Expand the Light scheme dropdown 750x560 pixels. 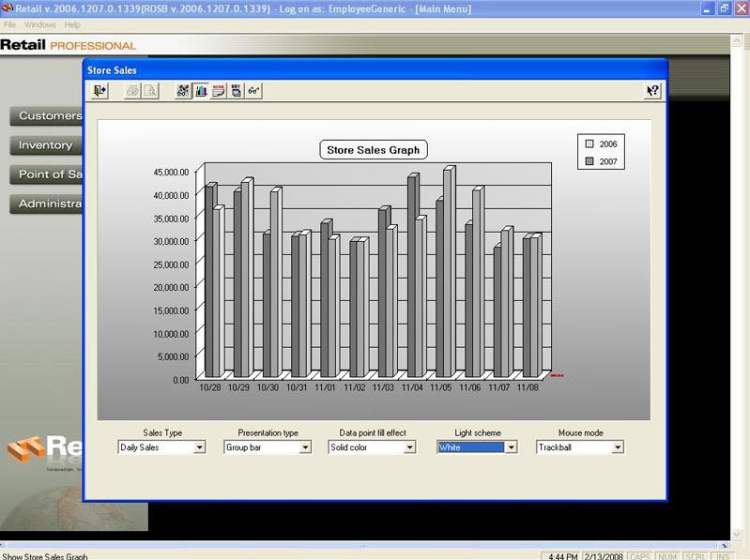pos(511,447)
